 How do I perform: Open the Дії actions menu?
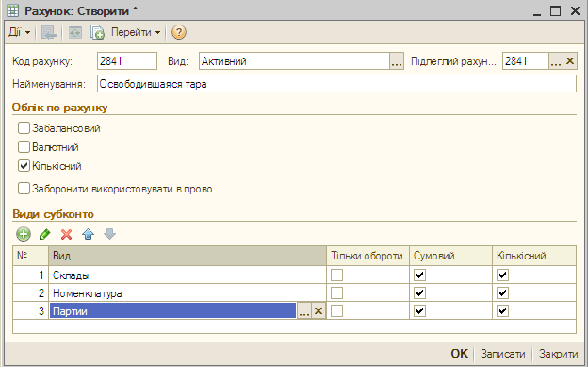(19, 32)
